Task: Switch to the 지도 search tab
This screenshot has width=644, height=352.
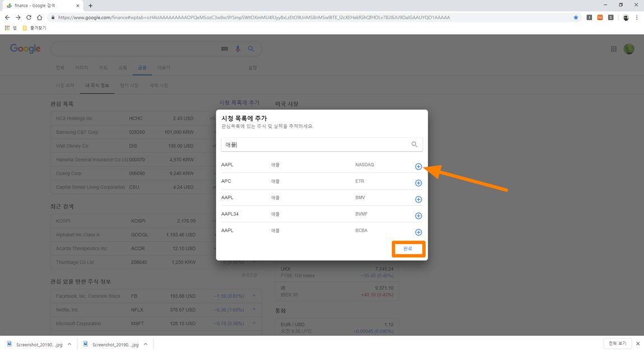Action: click(103, 68)
